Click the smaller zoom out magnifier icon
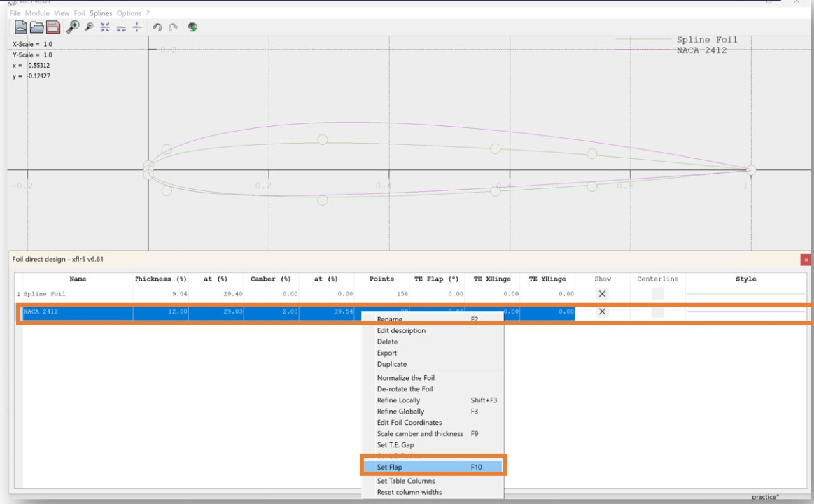Image resolution: width=814 pixels, height=504 pixels. pyautogui.click(x=88, y=27)
